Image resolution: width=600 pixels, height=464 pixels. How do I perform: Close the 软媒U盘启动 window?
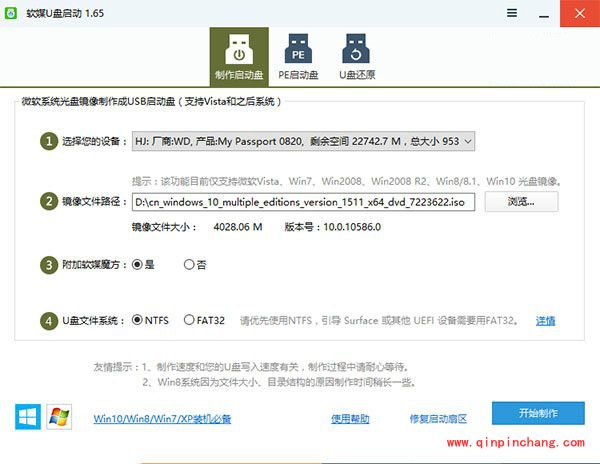tap(580, 13)
